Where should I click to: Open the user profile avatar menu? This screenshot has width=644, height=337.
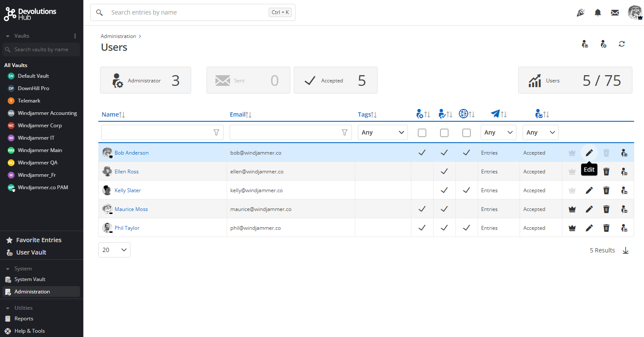tap(635, 13)
